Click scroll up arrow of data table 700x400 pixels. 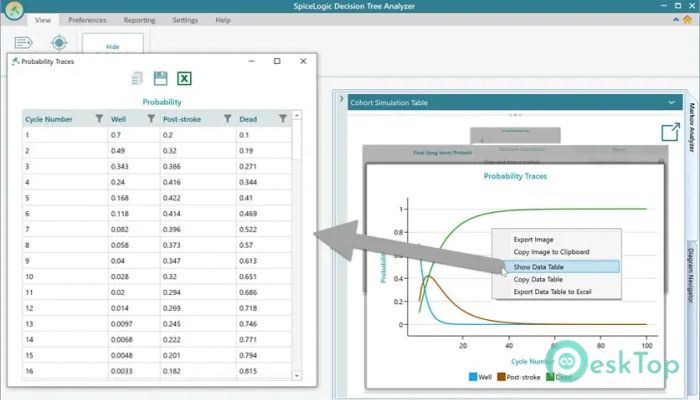(297, 116)
